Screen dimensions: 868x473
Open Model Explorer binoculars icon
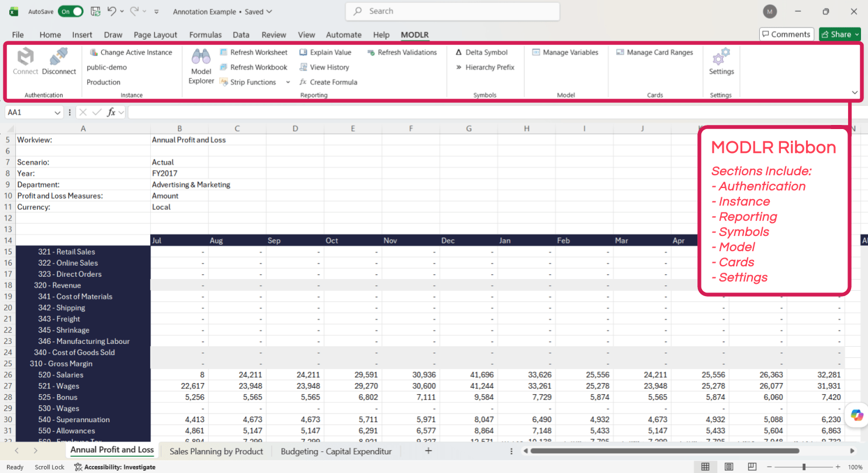[201, 57]
